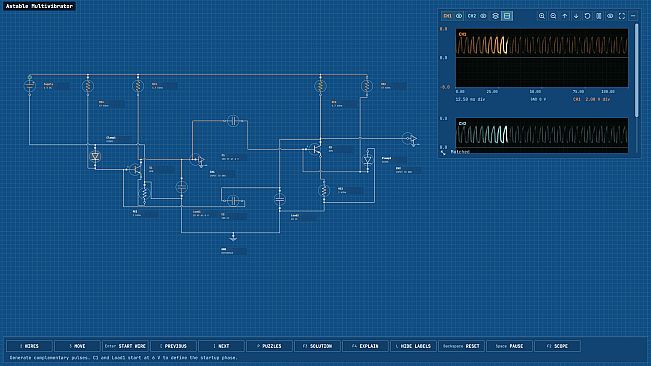Image resolution: width=651 pixels, height=366 pixels.
Task: Click PAUSE to stop the simulation
Action: coord(509,346)
